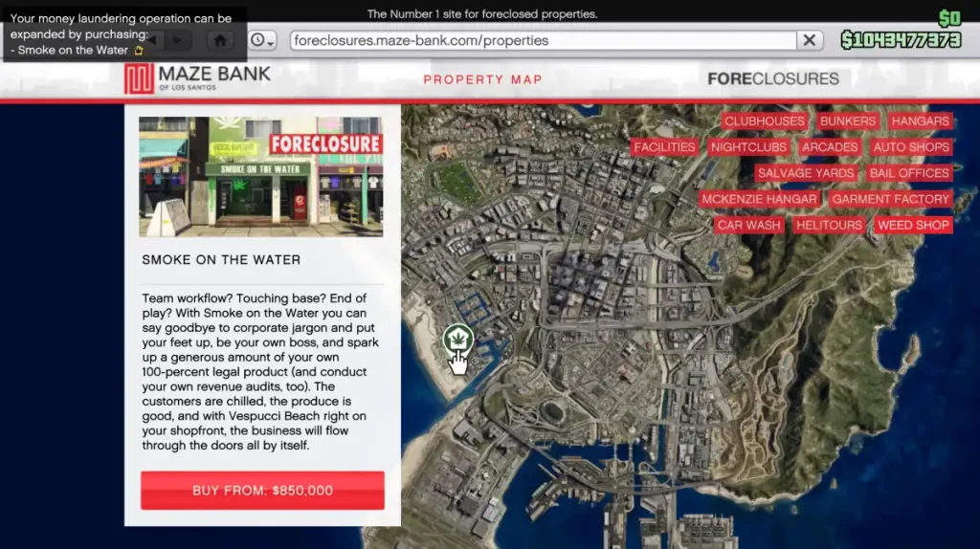Select the McKenzie Hangar filter
The image size is (980, 549).
759,199
